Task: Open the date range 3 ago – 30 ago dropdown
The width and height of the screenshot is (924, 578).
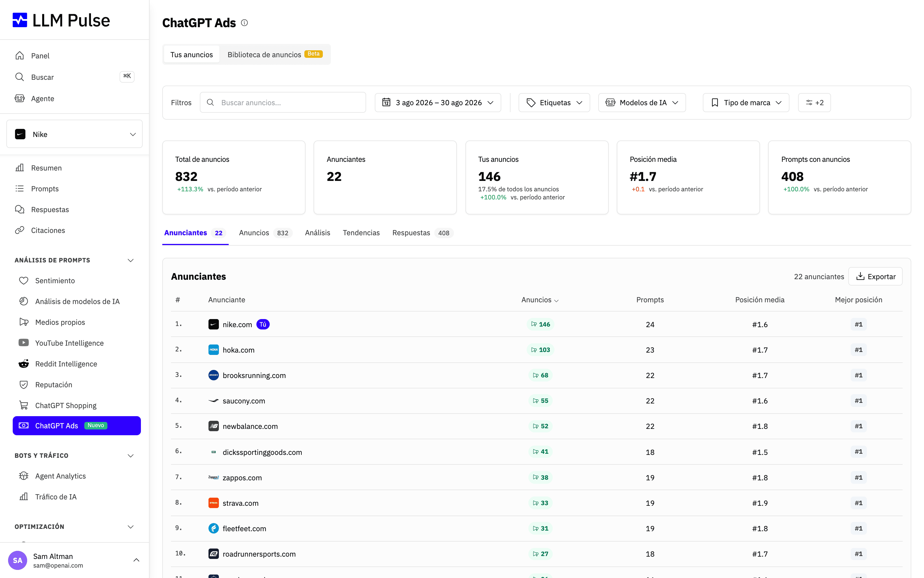Action: pos(437,102)
